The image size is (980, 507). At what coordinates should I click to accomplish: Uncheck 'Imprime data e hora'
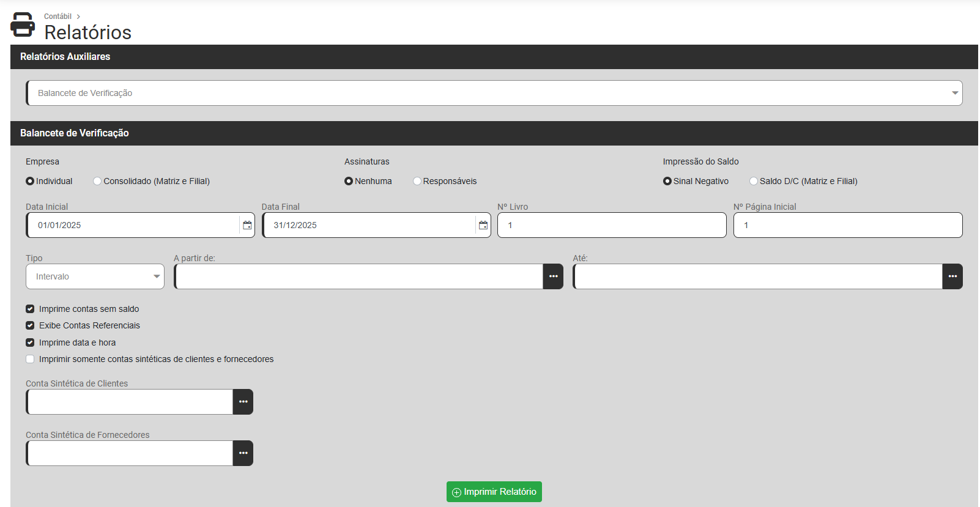click(x=30, y=342)
